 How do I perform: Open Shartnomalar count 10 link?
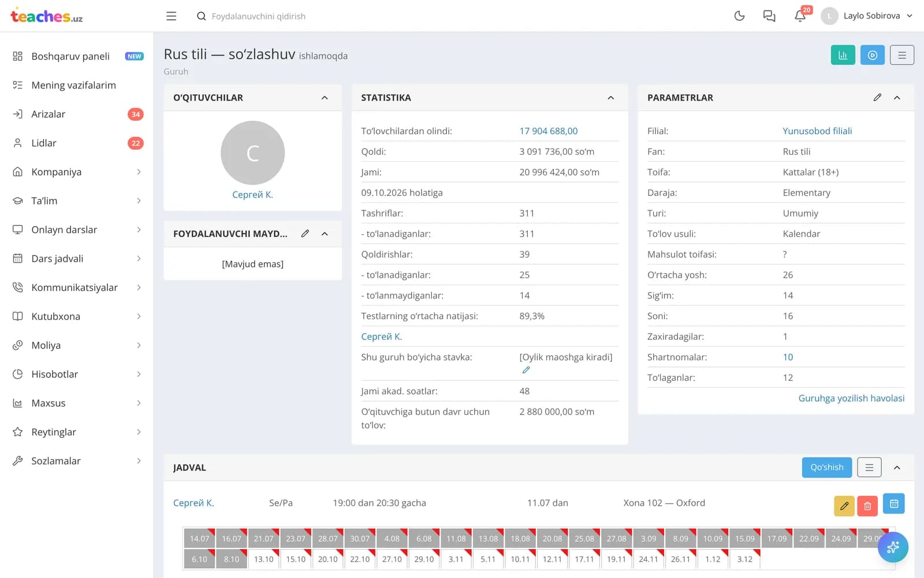[788, 357]
